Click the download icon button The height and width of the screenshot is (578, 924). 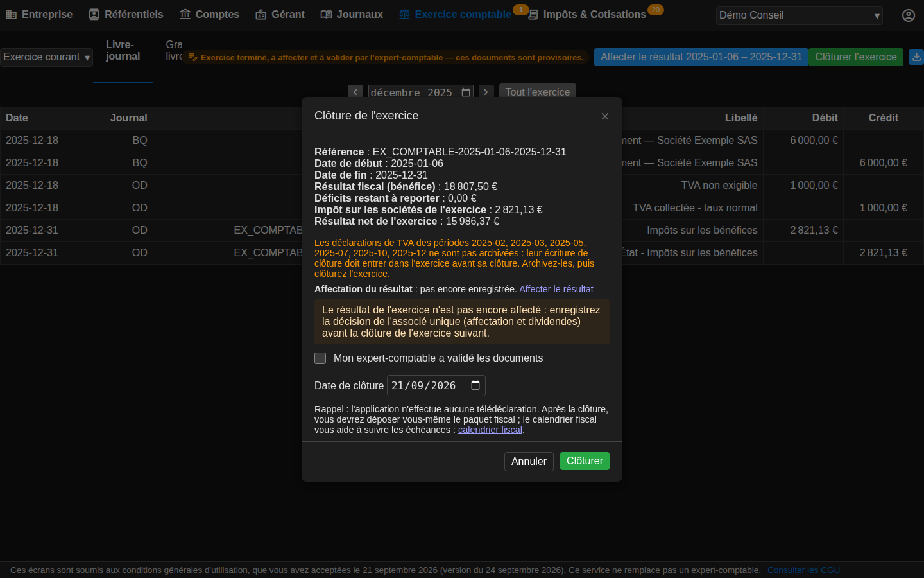[916, 57]
